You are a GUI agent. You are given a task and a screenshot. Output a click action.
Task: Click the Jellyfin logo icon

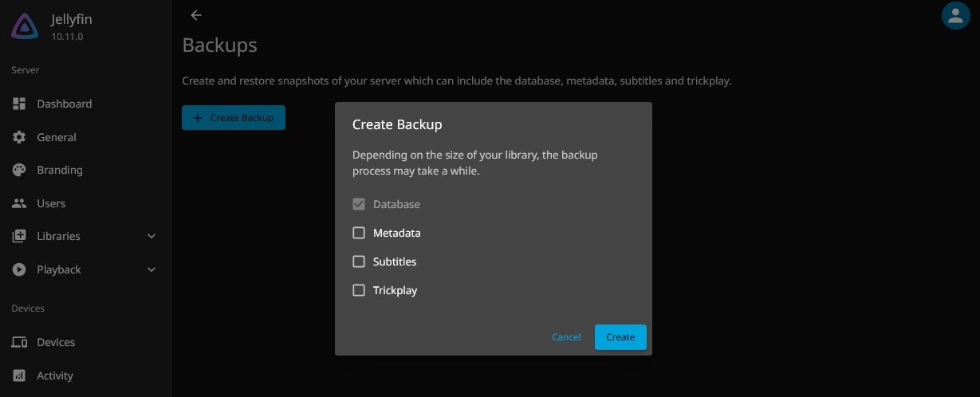[26, 27]
